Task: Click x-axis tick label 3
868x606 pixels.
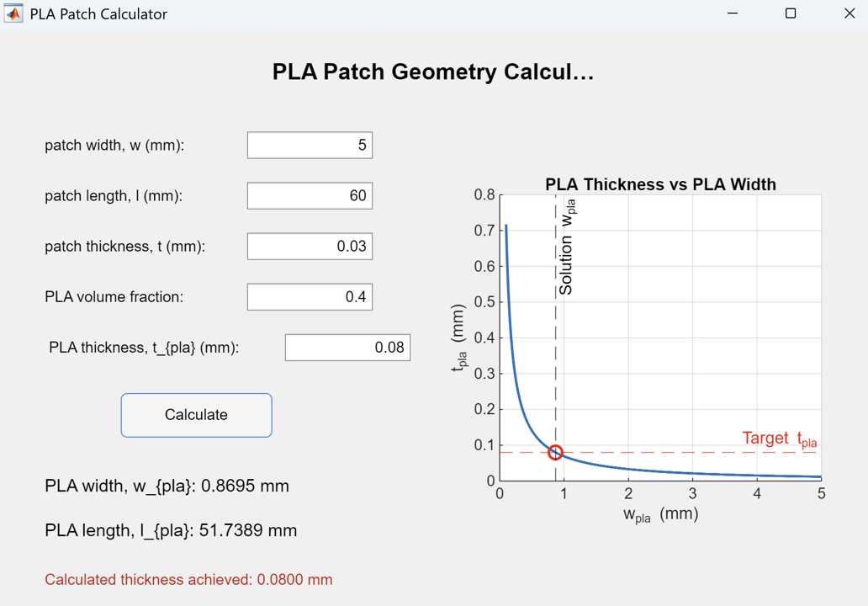Action: point(692,493)
